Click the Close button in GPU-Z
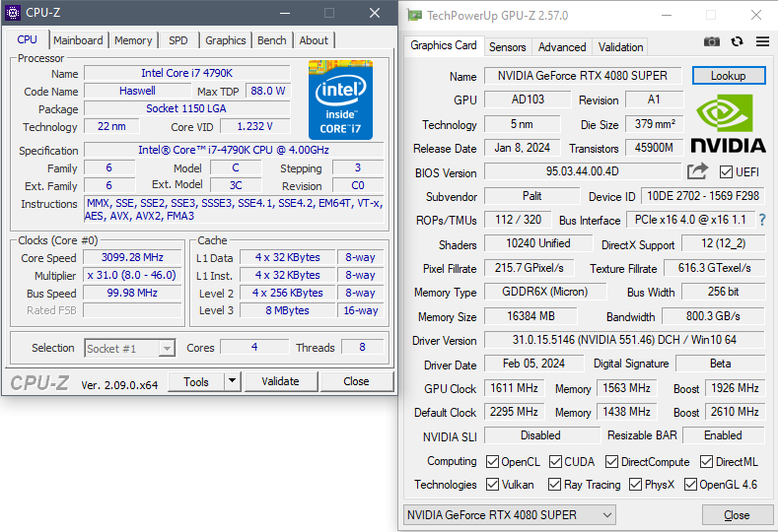Screen dimensions: 778x532 pyautogui.click(x=737, y=515)
